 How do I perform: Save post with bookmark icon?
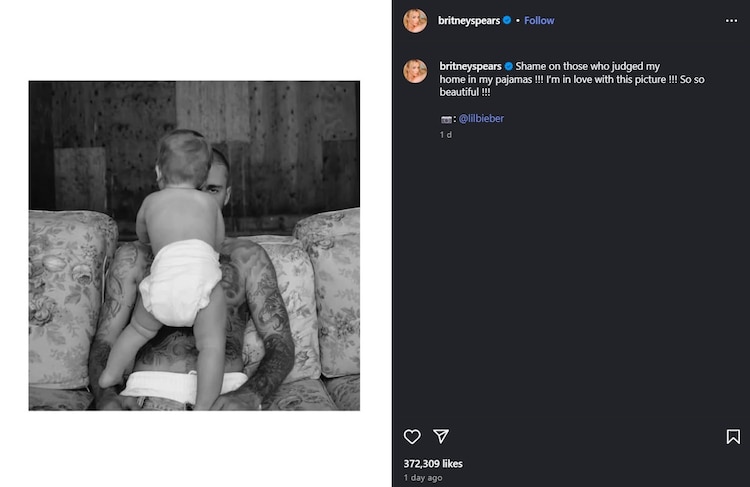pyautogui.click(x=733, y=436)
